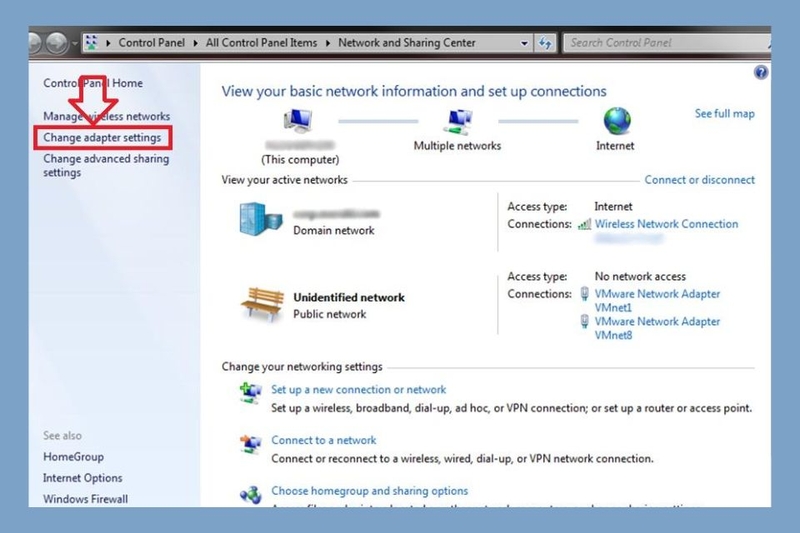Click the Domain network building icon
Image resolution: width=800 pixels, height=533 pixels.
click(260, 219)
